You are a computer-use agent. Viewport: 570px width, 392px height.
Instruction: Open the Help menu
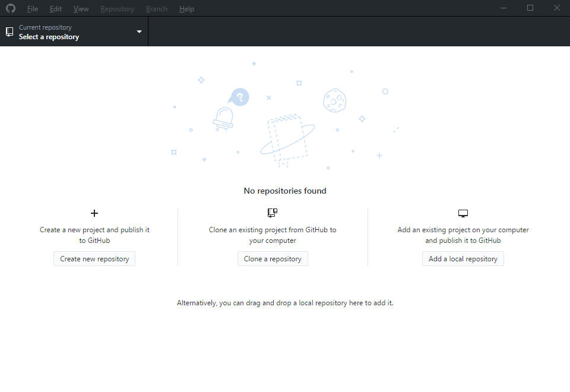(186, 9)
